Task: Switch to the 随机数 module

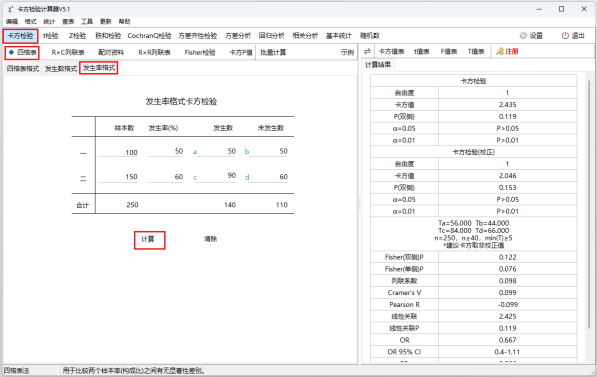Action: 370,36
